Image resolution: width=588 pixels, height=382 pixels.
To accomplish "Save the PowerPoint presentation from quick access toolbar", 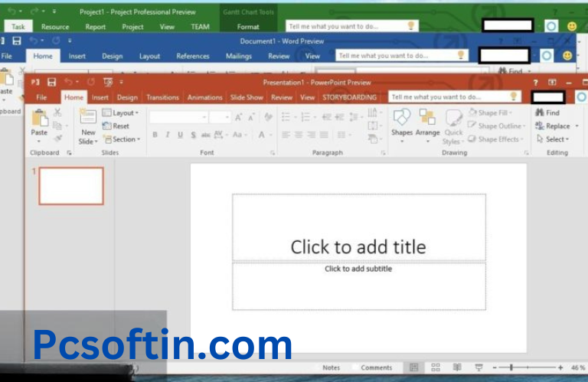I will click(52, 82).
